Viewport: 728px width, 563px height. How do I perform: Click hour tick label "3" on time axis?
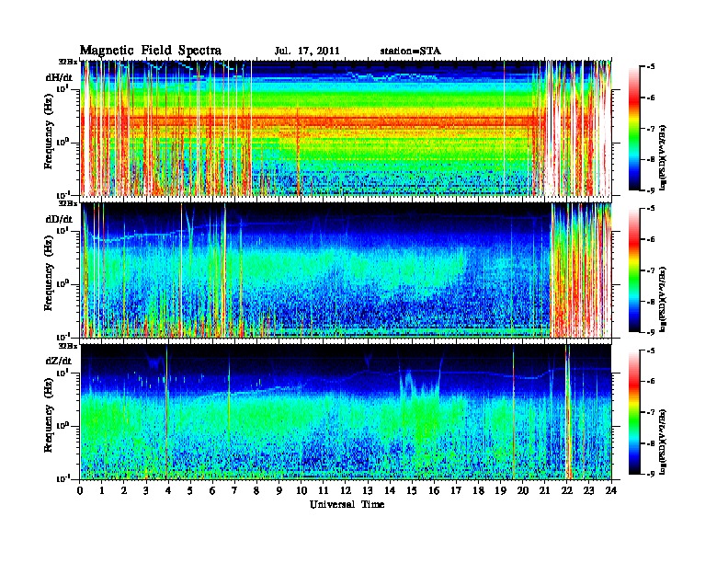tap(146, 490)
